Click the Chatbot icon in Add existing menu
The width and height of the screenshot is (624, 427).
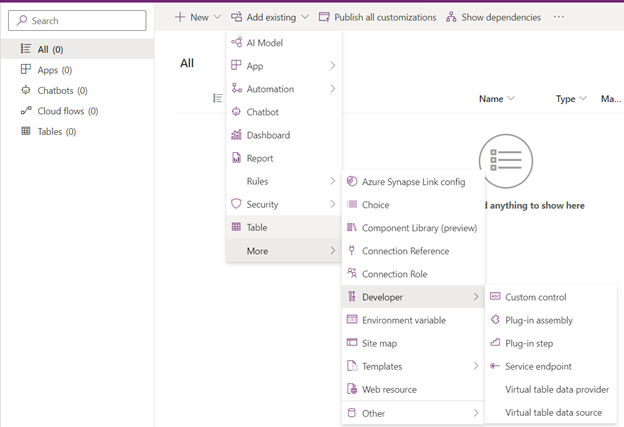point(236,111)
